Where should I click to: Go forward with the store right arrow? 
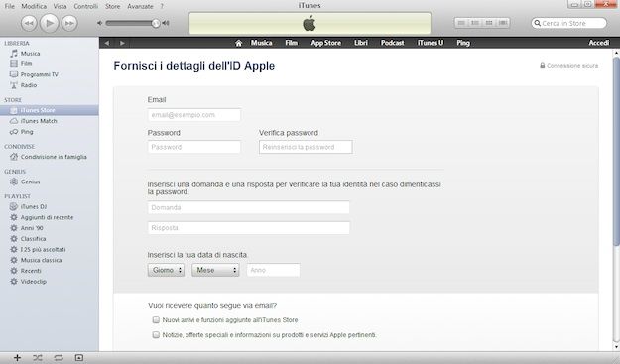122,43
